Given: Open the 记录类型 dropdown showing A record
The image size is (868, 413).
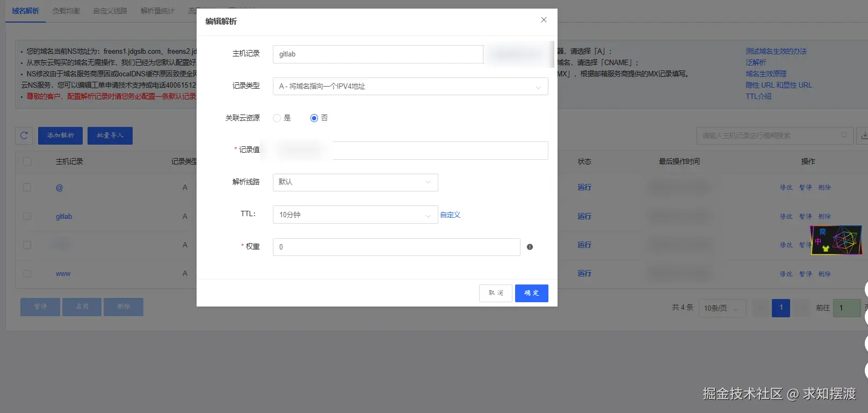Looking at the screenshot, I should (x=410, y=86).
